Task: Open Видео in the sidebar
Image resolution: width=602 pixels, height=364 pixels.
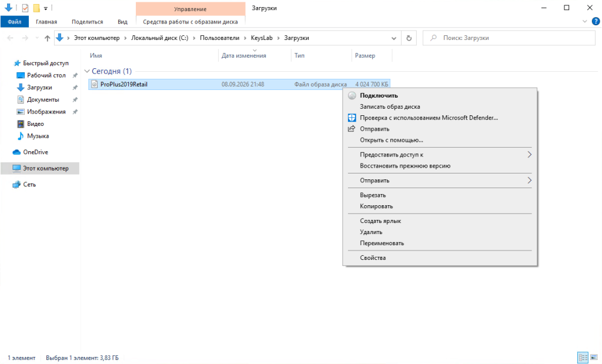Action: point(35,123)
